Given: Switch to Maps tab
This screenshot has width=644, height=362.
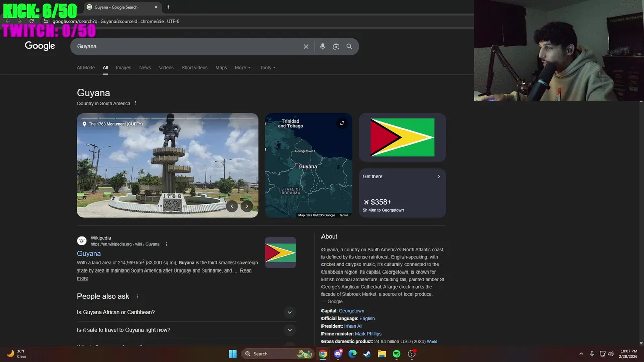Looking at the screenshot, I should [x=221, y=68].
